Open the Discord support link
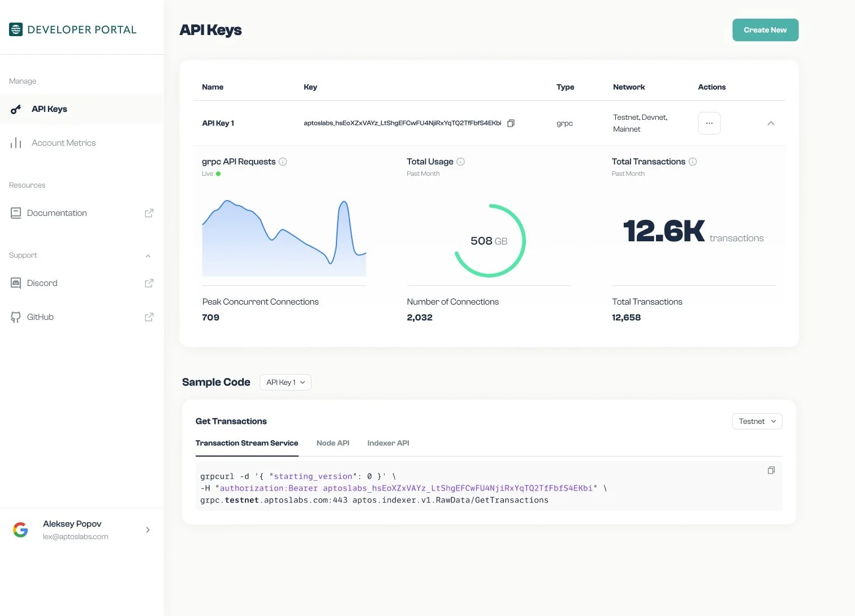The height and width of the screenshot is (616, 855). (x=81, y=283)
